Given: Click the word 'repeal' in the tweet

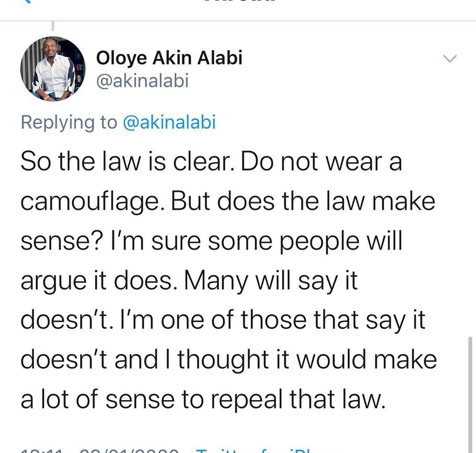Looking at the screenshot, I should pyautogui.click(x=248, y=399).
